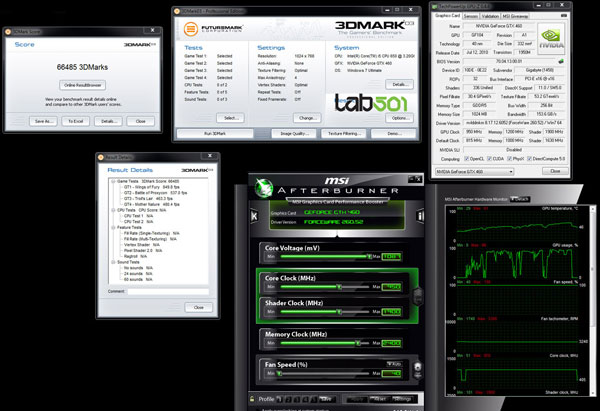
Task: Toggle the CUDA checkbox in GPU-Z
Action: [x=489, y=158]
